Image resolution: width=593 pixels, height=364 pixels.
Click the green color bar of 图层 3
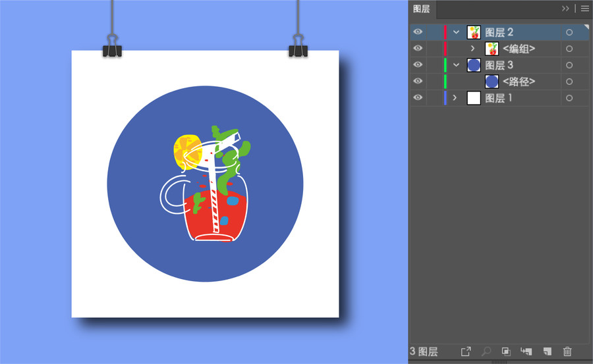(x=445, y=65)
